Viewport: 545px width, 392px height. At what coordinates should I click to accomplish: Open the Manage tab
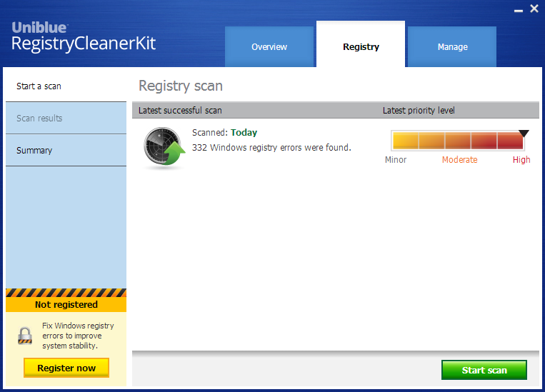[x=452, y=46]
